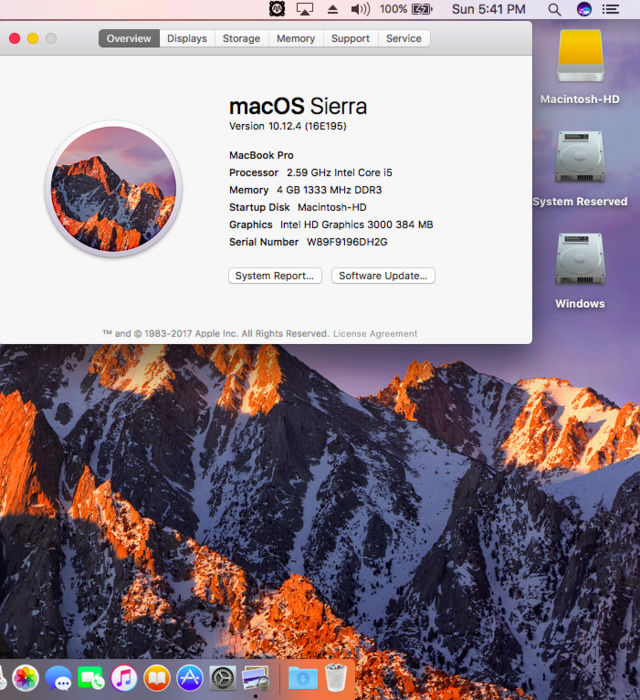This screenshot has width=640, height=700.
Task: Switch to the Support tab
Action: point(350,38)
